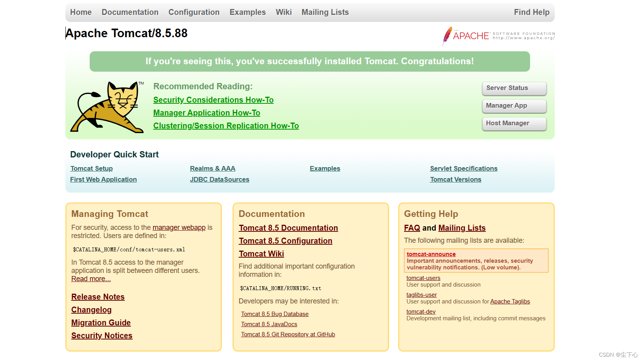Open the tomcat-users mailing list link
Image resolution: width=644 pixels, height=361 pixels.
(x=423, y=278)
